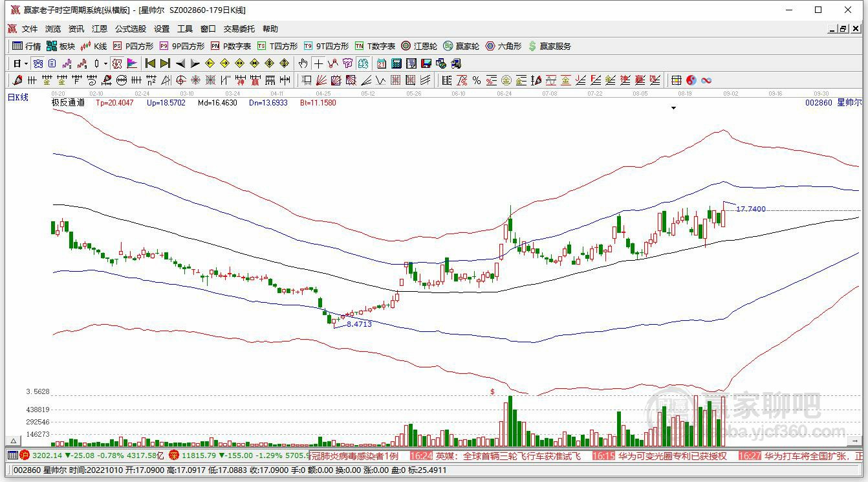Open the yin-yang tai chi tool
Screen dimensions: 868x482
coord(691,80)
